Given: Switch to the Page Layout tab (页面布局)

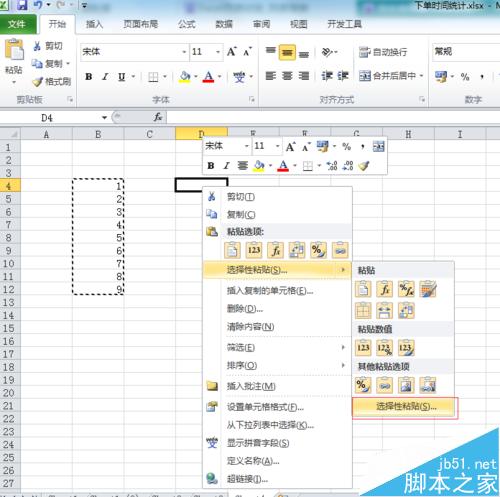Looking at the screenshot, I should (x=141, y=24).
